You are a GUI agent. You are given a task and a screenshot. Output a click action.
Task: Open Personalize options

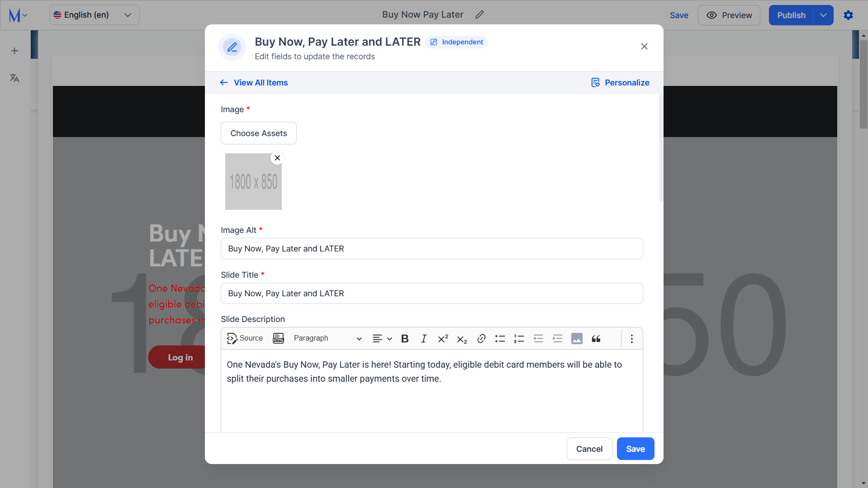620,83
